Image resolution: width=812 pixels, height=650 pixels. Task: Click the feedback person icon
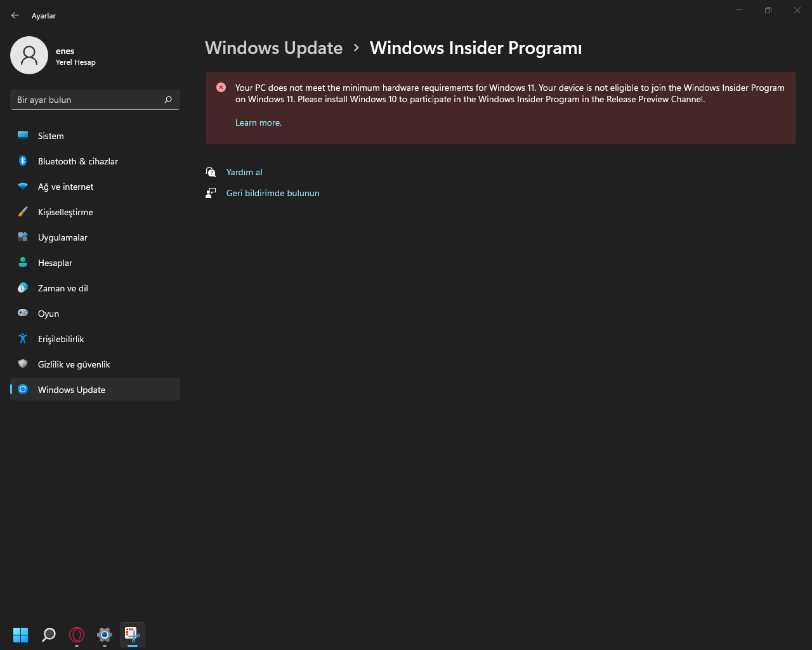211,193
